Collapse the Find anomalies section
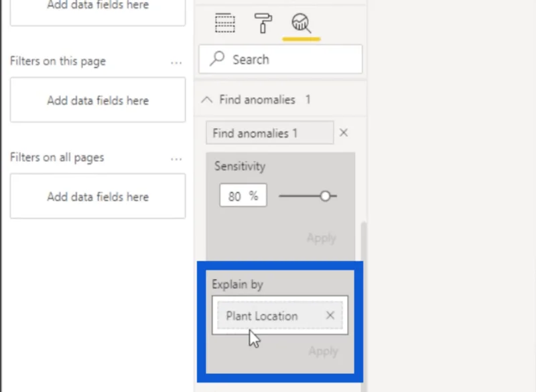Image resolution: width=536 pixels, height=392 pixels. (207, 100)
